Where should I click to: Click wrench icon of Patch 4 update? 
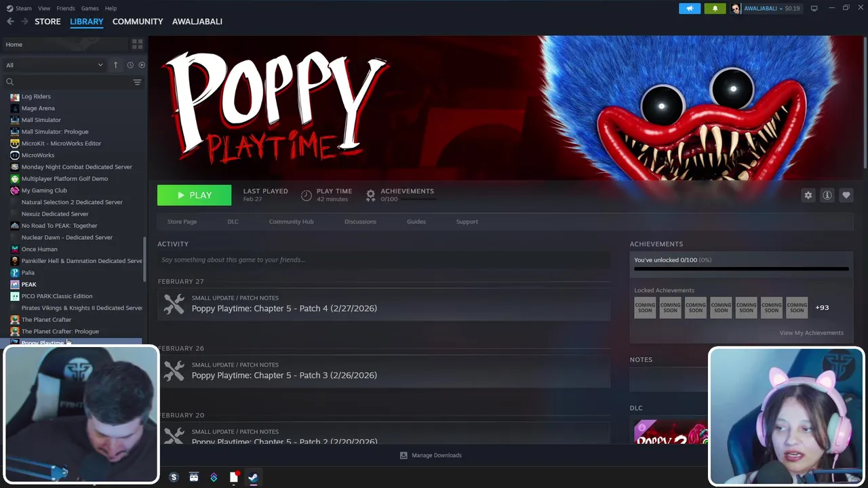(x=174, y=304)
